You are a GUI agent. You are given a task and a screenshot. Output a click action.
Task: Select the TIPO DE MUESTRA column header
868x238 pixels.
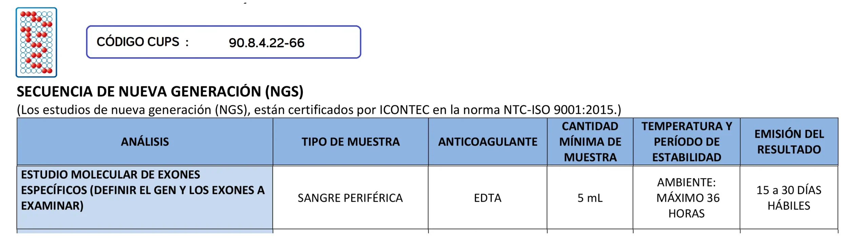351,142
